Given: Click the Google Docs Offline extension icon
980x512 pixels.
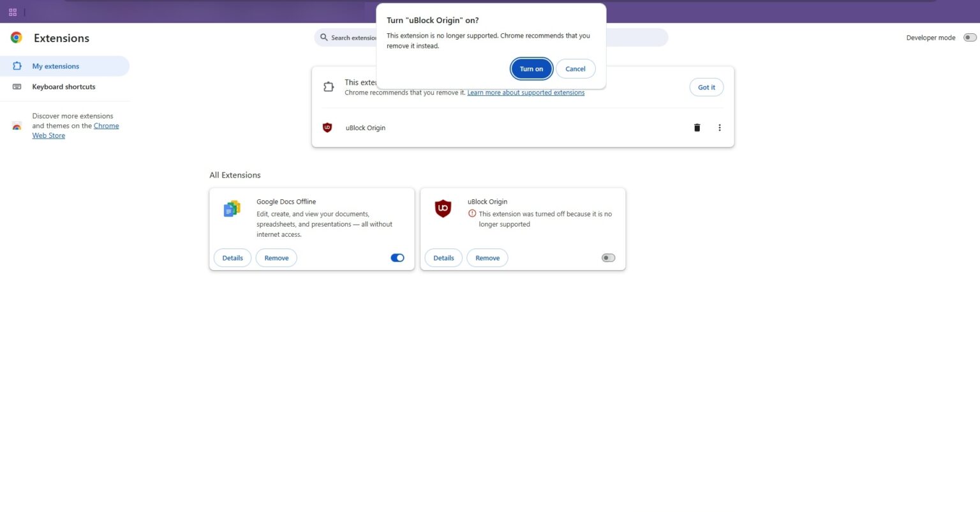Looking at the screenshot, I should tap(232, 208).
